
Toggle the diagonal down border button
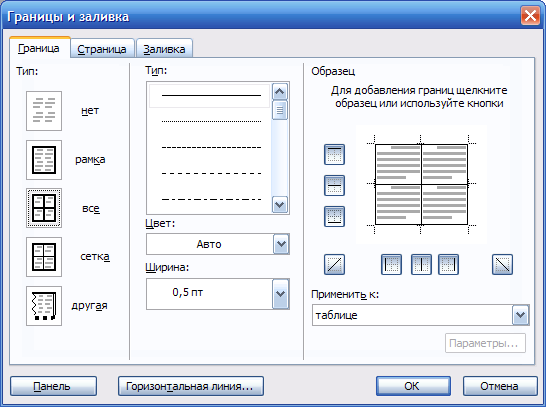(x=502, y=265)
